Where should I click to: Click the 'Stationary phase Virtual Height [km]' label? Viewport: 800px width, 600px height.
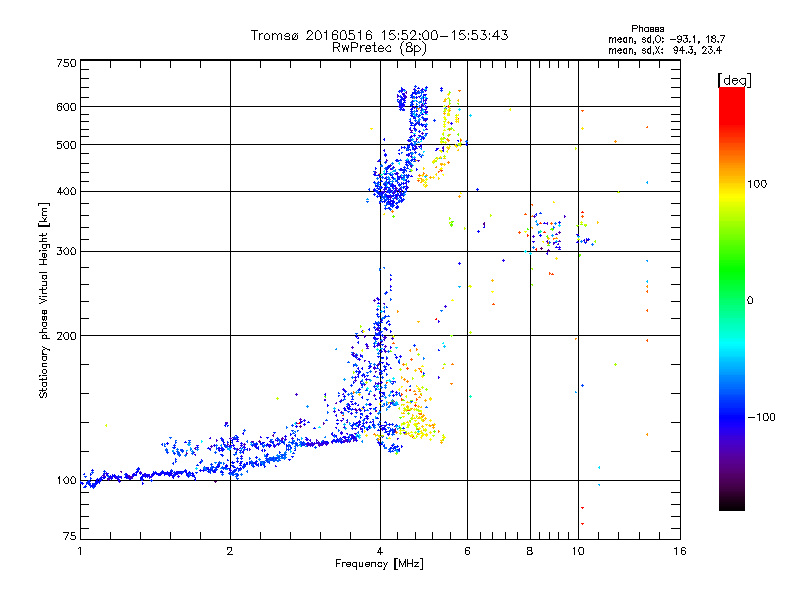pos(44,300)
